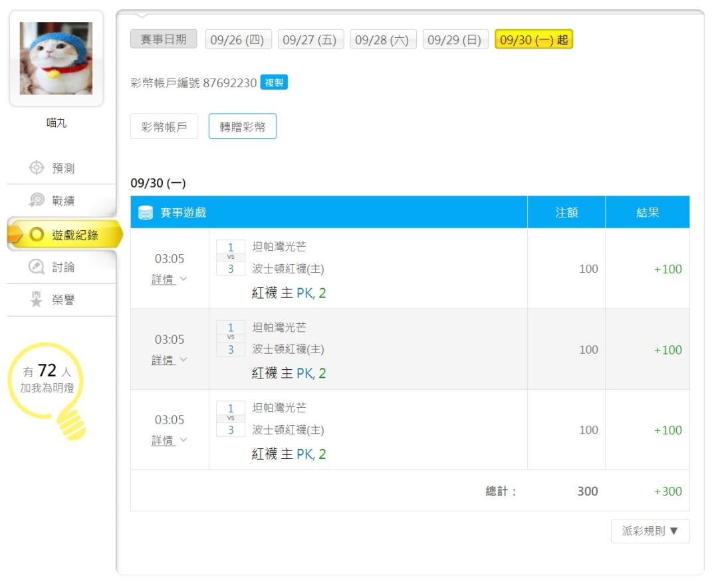Screen dimensions: 718x588
Task: Expand 詳情 for the third 03:05 game
Action: click(169, 440)
